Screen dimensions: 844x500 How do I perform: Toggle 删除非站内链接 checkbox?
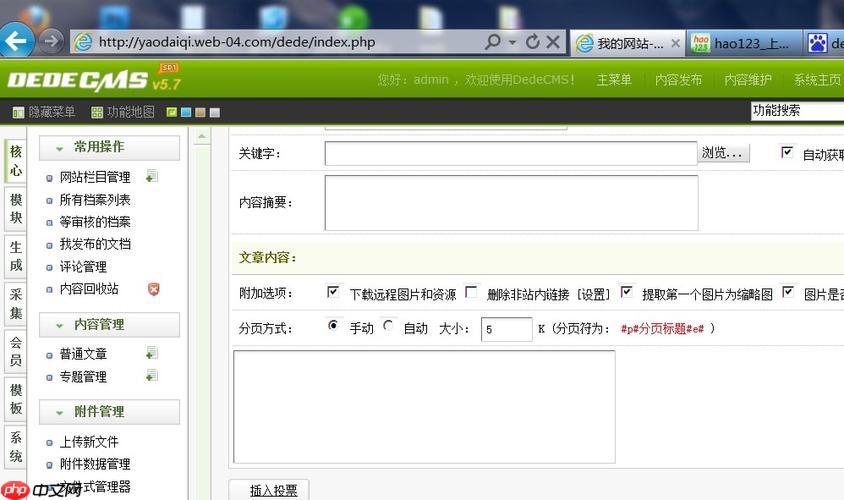(471, 292)
